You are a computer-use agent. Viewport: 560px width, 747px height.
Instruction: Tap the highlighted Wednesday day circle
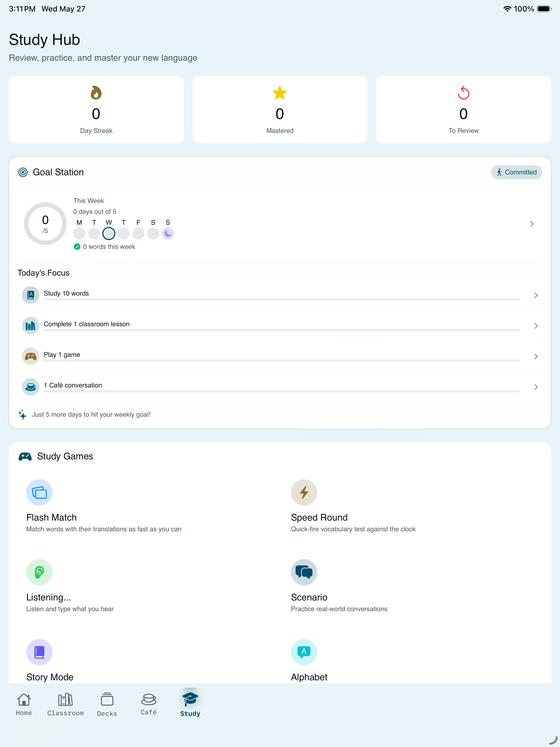[x=109, y=233]
